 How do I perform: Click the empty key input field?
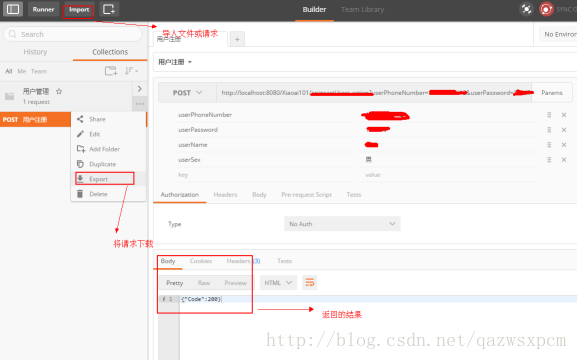click(263, 175)
